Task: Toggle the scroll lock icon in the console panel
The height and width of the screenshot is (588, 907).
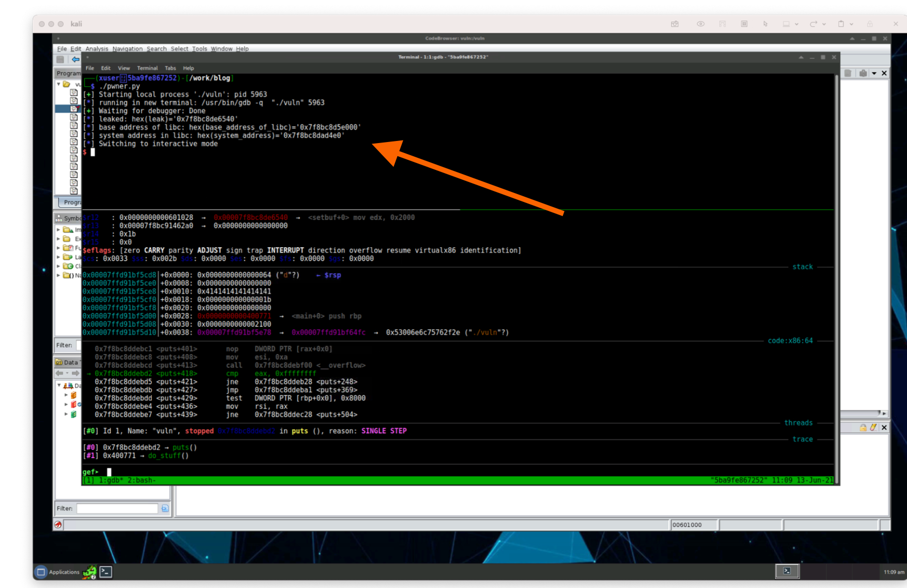Action: 863,427
